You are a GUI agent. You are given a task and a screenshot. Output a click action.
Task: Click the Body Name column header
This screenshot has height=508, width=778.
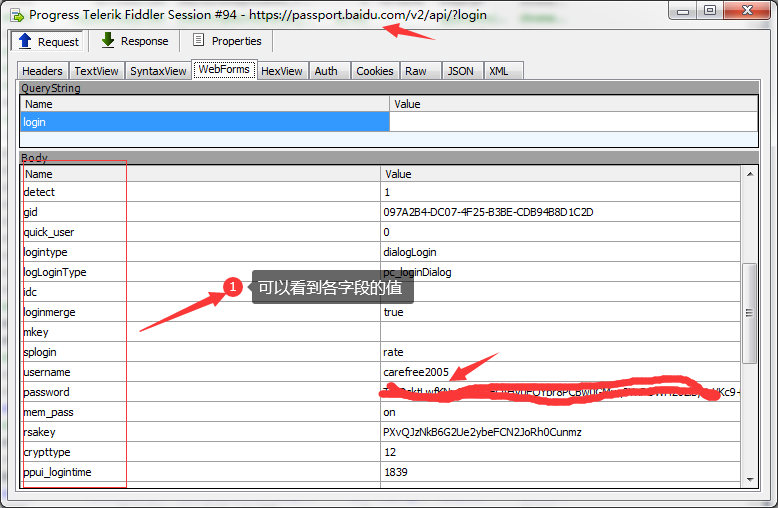pyautogui.click(x=201, y=174)
